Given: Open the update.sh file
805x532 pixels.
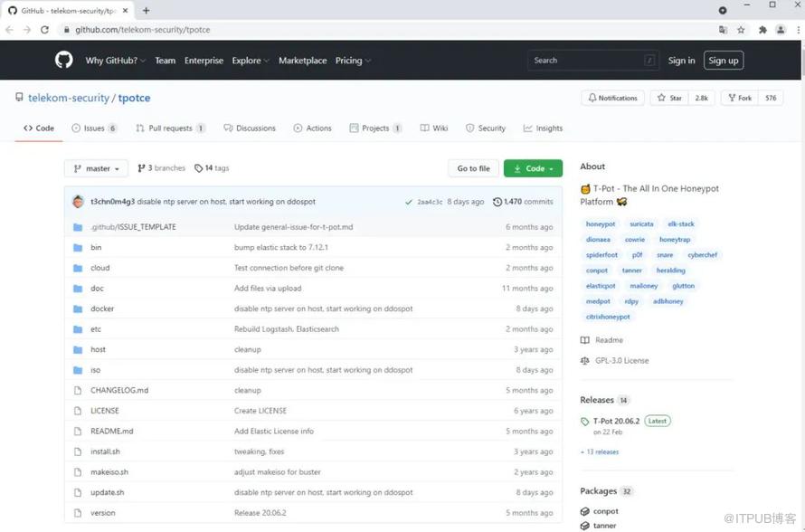Looking at the screenshot, I should (x=107, y=492).
